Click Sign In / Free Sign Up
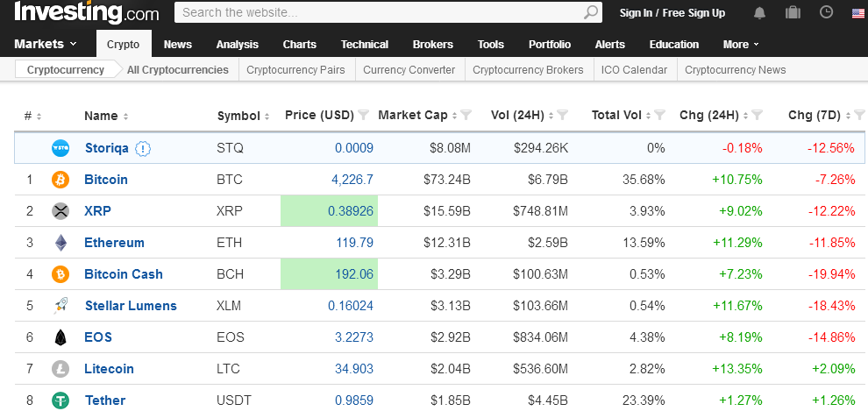The width and height of the screenshot is (868, 411). tap(672, 12)
